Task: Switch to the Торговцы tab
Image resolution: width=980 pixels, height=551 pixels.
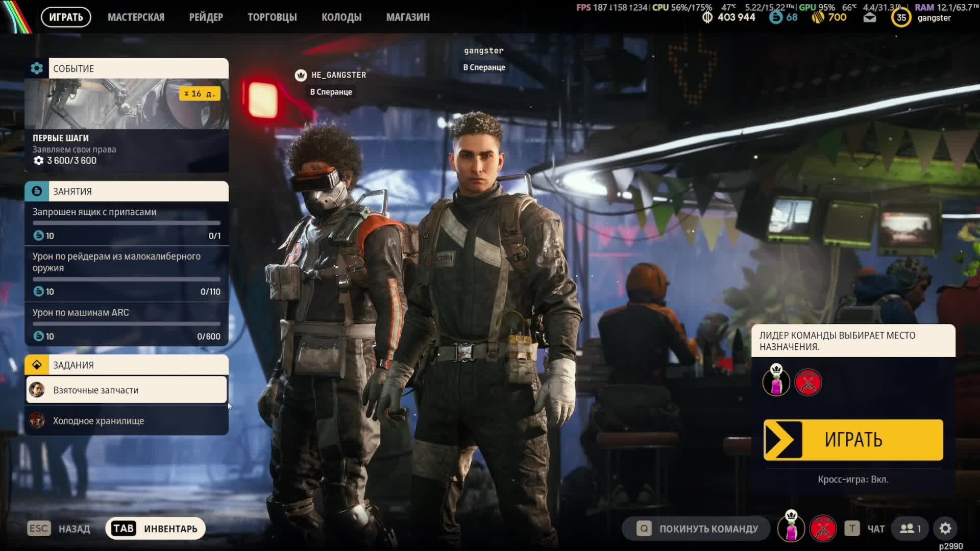Action: coord(272,17)
